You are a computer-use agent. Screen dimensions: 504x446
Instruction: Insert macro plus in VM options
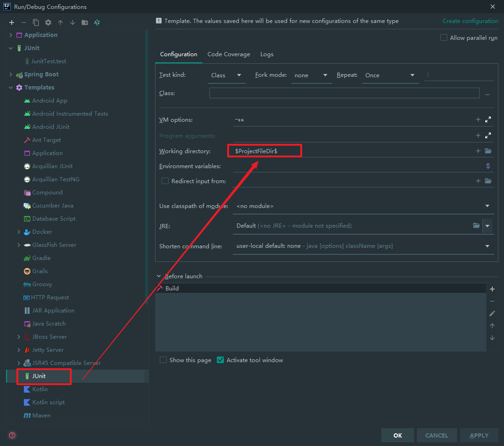[478, 119]
